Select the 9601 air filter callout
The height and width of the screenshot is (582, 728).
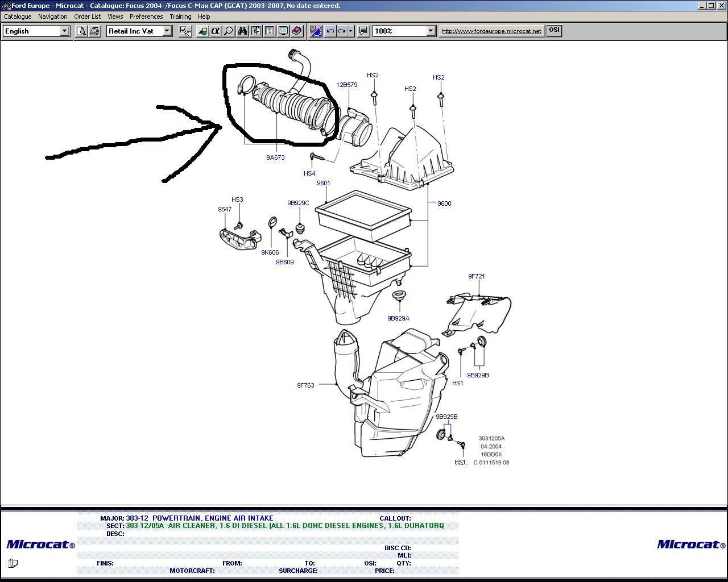323,183
